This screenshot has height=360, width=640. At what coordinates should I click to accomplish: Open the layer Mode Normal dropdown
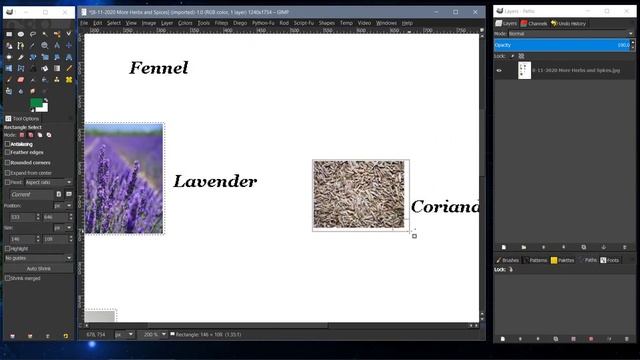click(571, 34)
